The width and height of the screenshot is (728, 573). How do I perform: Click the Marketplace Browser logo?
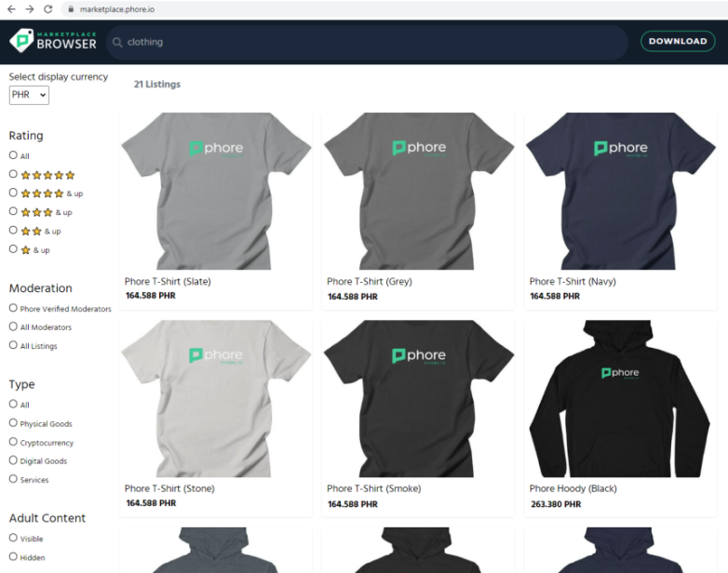[x=53, y=41]
